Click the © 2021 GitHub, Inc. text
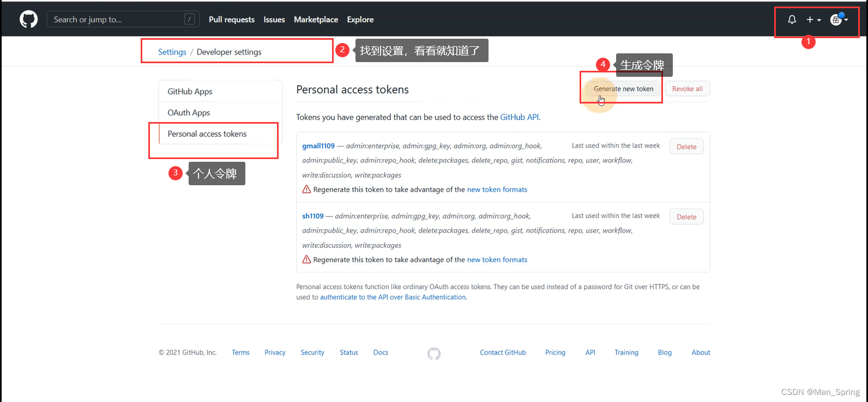Image resolution: width=868 pixels, height=402 pixels. tap(188, 352)
